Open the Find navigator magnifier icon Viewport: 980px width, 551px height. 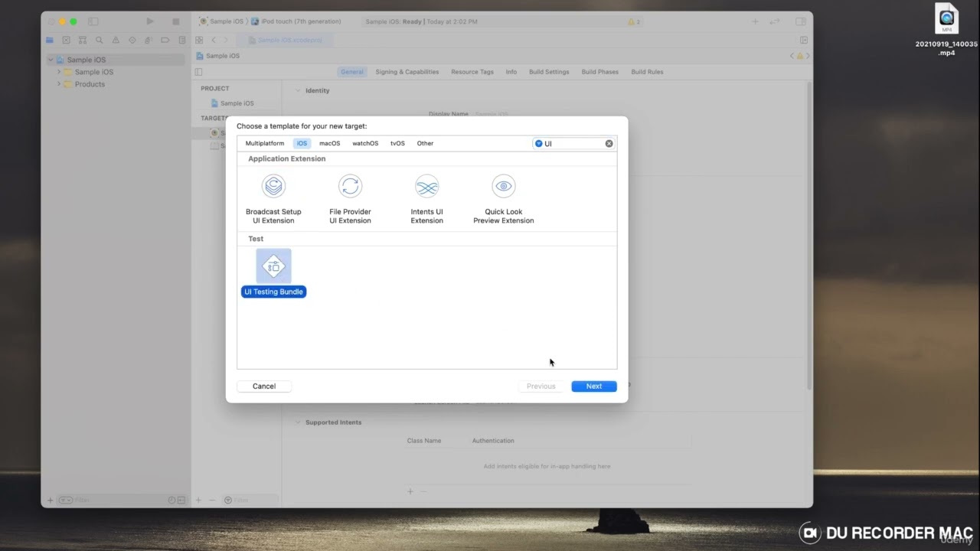click(x=100, y=40)
